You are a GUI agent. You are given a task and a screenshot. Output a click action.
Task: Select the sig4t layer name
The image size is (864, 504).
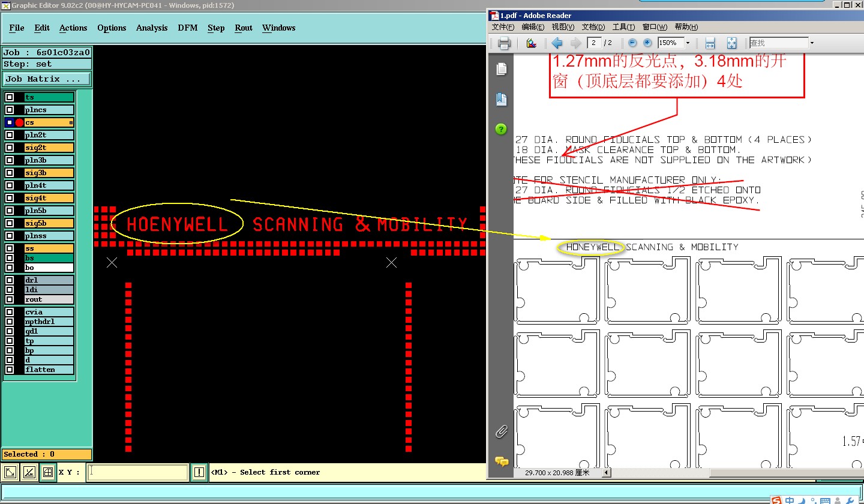coord(49,198)
